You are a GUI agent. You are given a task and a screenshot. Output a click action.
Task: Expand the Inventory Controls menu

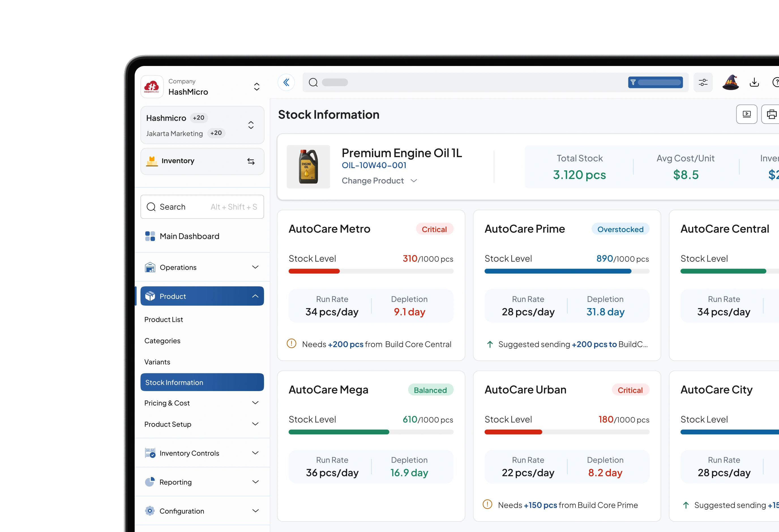coord(255,453)
